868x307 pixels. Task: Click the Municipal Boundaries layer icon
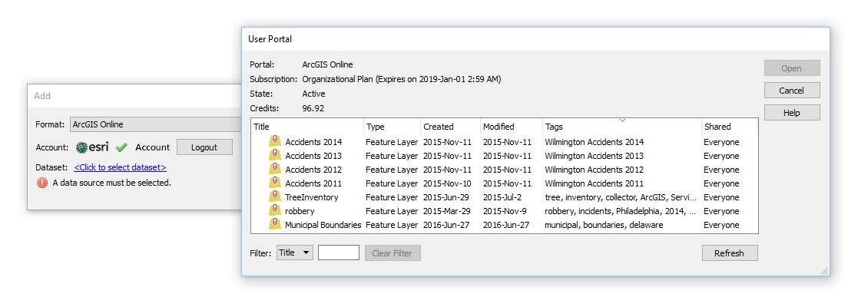[275, 225]
